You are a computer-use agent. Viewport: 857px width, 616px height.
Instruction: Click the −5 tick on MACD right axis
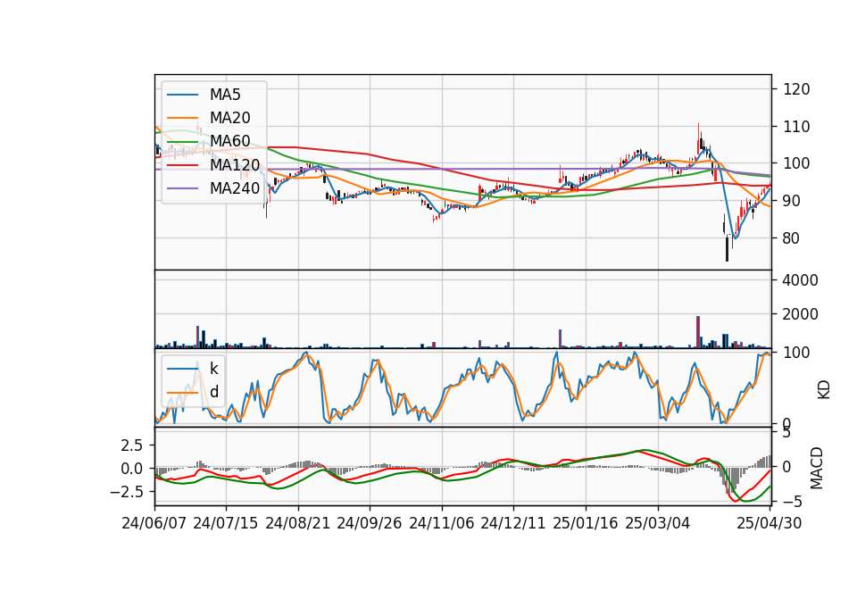[x=793, y=501]
